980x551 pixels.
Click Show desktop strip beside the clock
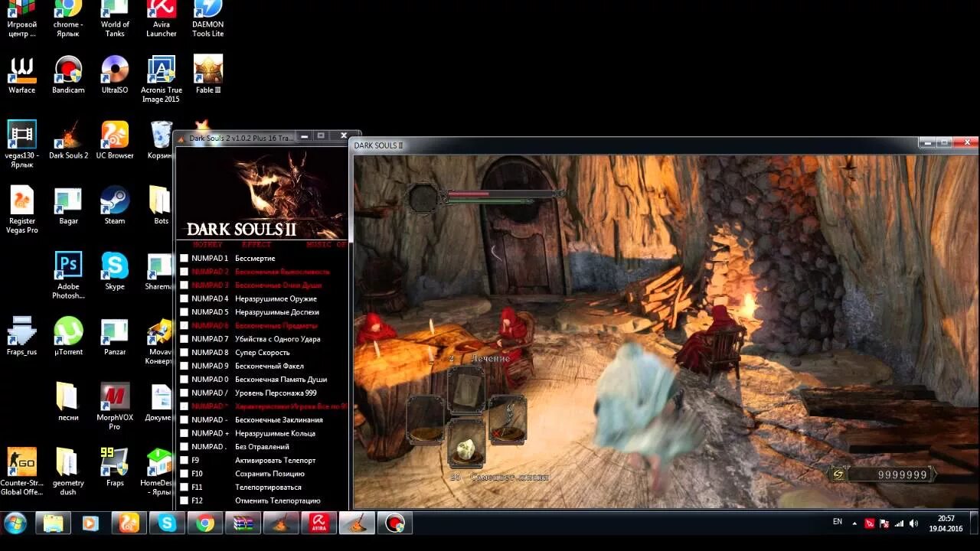[x=975, y=523]
